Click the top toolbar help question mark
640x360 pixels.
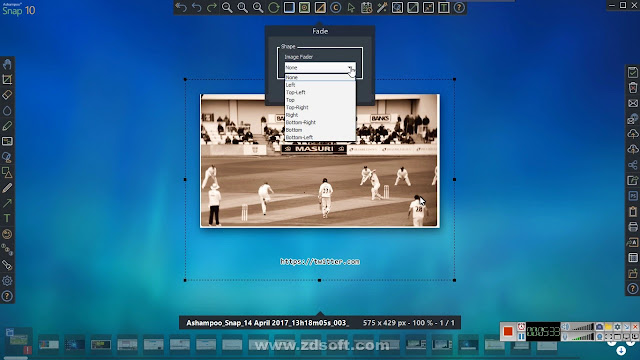pos(459,7)
